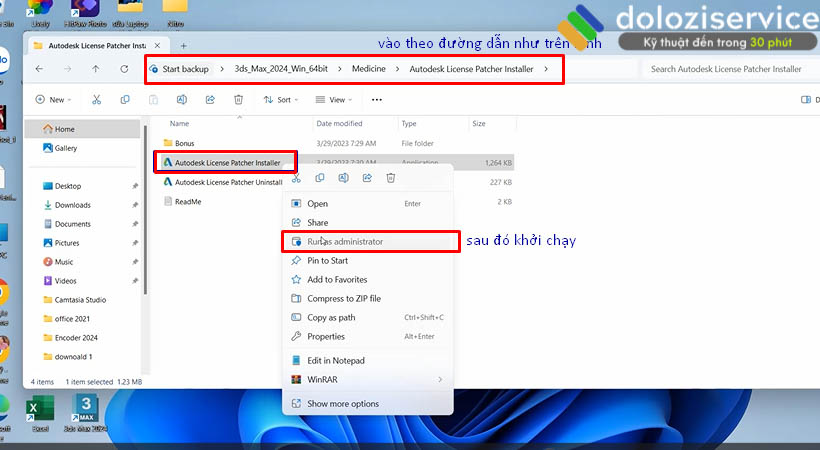Click the Cut icon in the context menu

coord(296,178)
